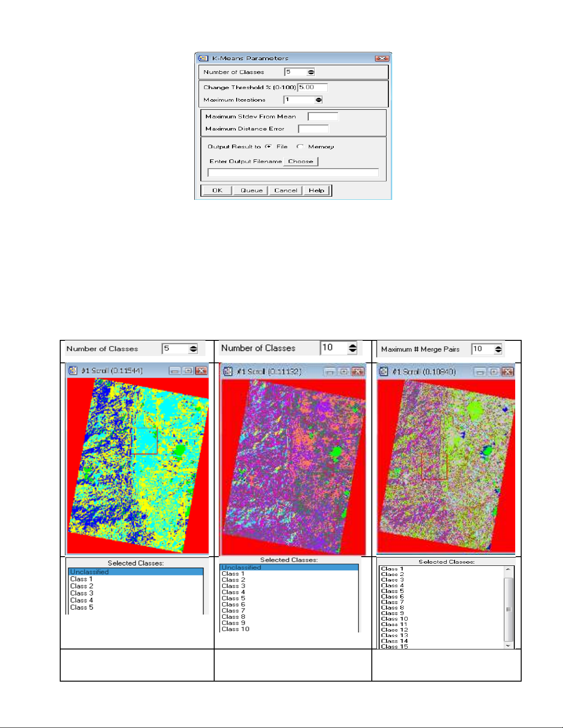Click Choose to pick output filename

pos(301,161)
